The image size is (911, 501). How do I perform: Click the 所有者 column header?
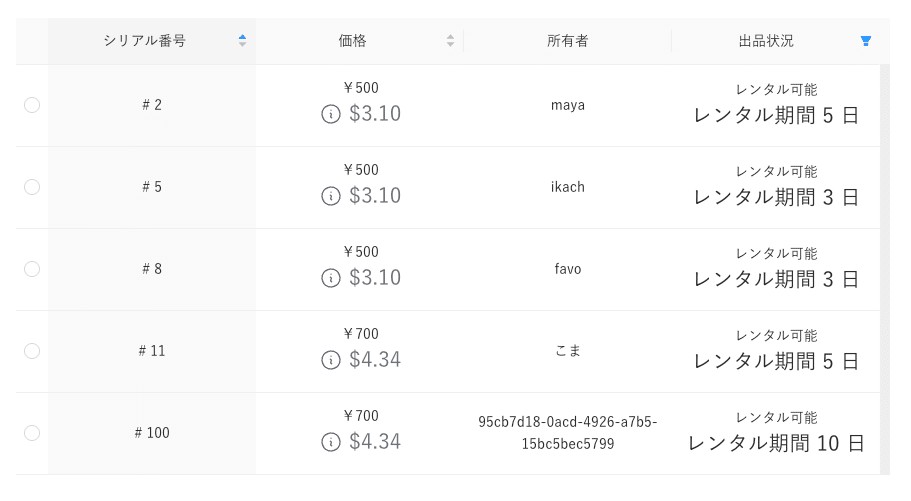568,41
